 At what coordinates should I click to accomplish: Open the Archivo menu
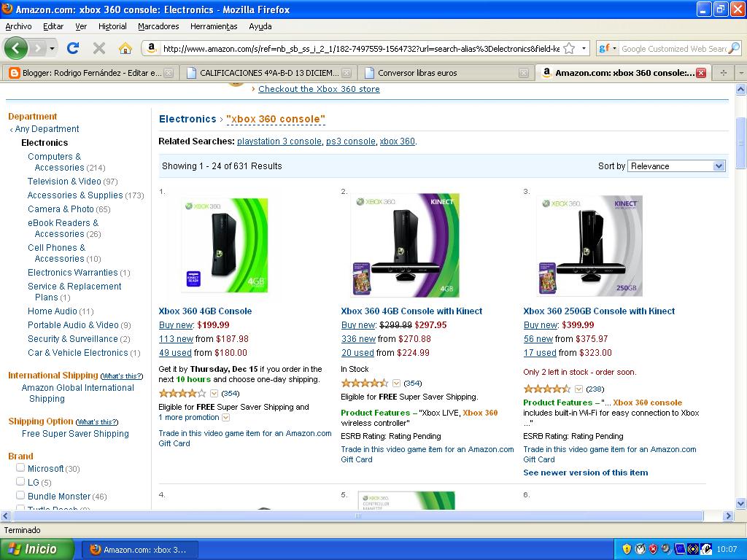coord(18,26)
